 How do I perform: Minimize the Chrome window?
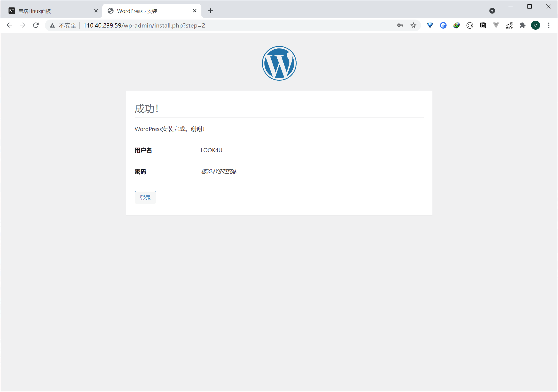pos(510,6)
